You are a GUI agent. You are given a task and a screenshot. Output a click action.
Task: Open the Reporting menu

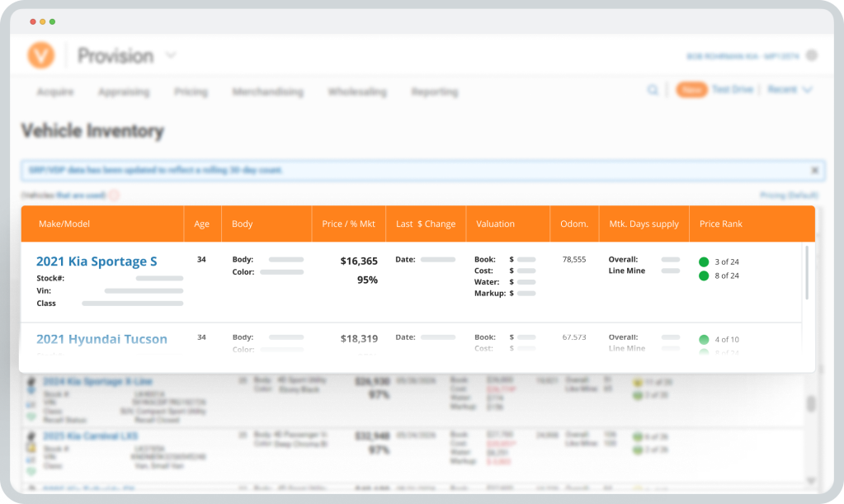pos(435,92)
